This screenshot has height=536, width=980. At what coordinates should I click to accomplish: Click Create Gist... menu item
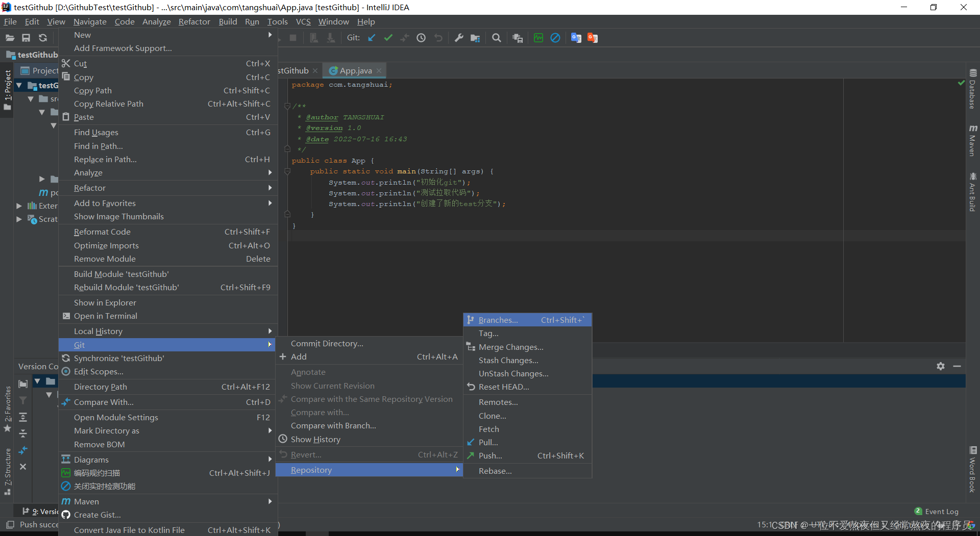click(x=168, y=515)
